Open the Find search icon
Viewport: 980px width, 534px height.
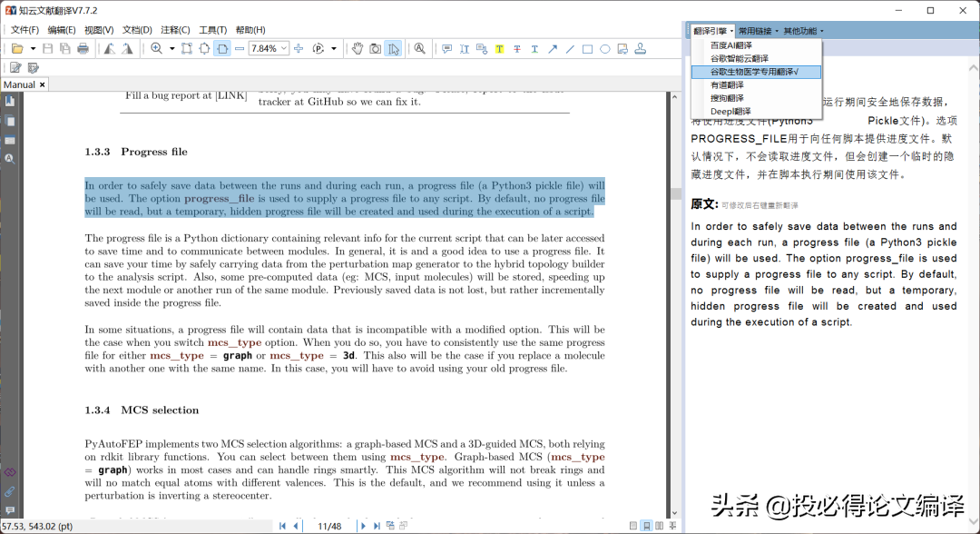pyautogui.click(x=420, y=49)
